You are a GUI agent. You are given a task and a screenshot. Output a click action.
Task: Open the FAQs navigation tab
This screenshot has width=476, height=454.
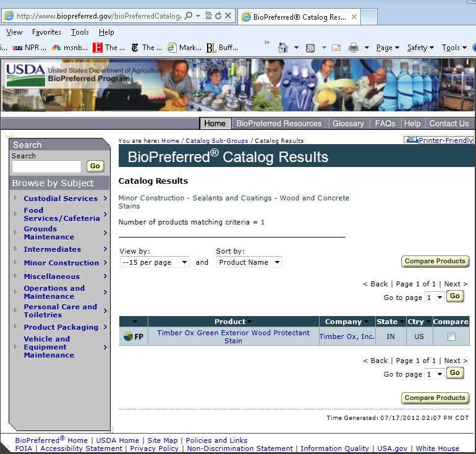385,123
